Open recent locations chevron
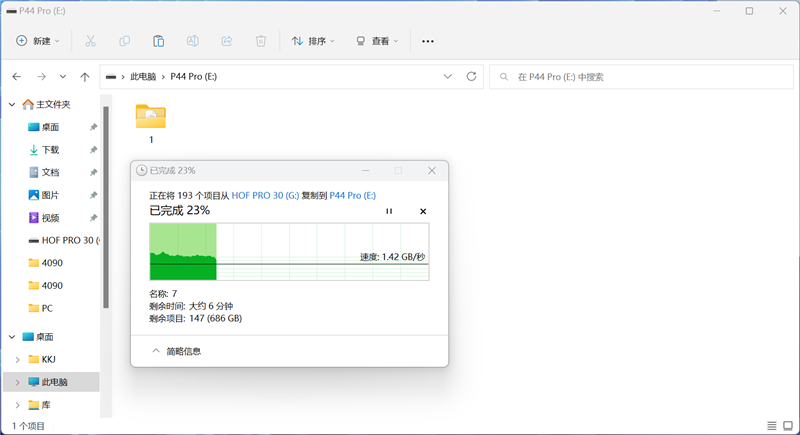The image size is (800, 435). [63, 76]
